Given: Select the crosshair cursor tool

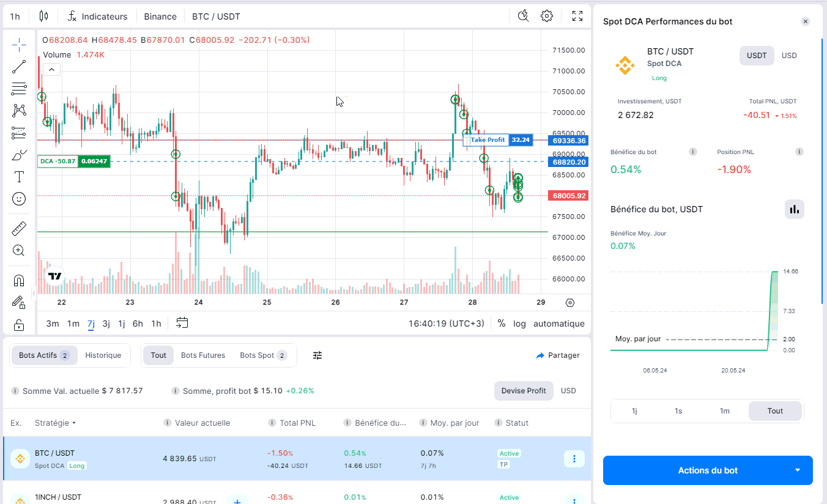Looking at the screenshot, I should tap(19, 45).
